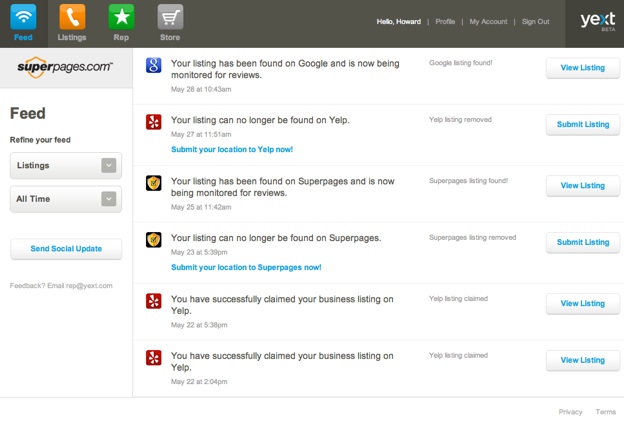Open the All Time dropdown
Viewport: 624px width, 424px height.
(x=66, y=199)
